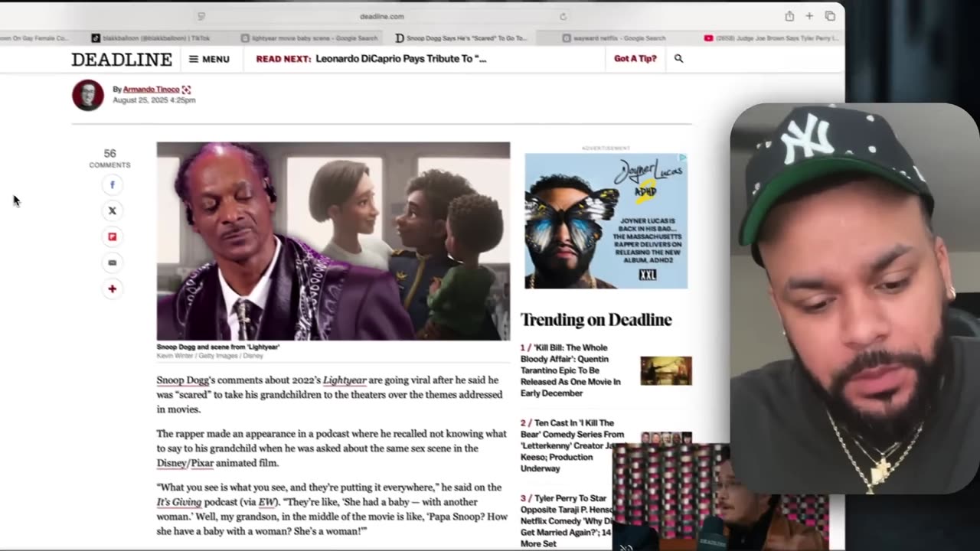Open the Judge Joe Brown YouTube tab

point(771,37)
